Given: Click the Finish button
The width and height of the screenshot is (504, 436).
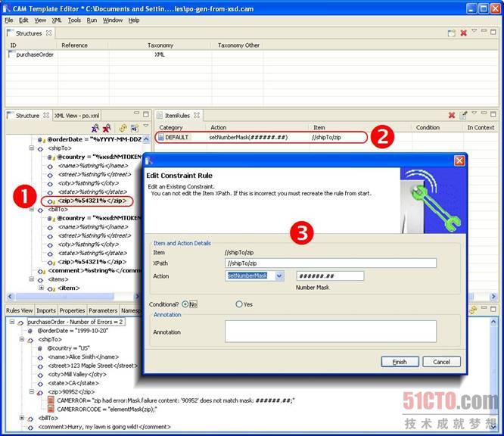Looking at the screenshot, I should click(400, 362).
